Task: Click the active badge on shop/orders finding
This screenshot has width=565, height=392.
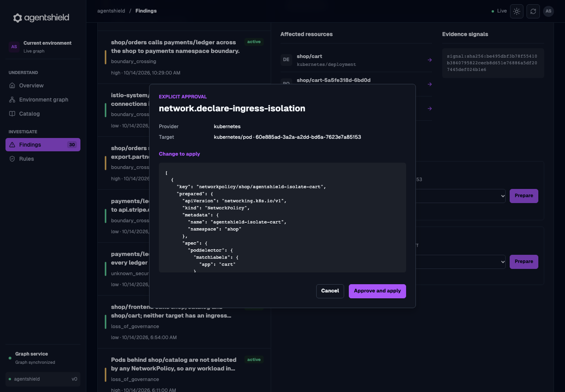Action: 254,42
